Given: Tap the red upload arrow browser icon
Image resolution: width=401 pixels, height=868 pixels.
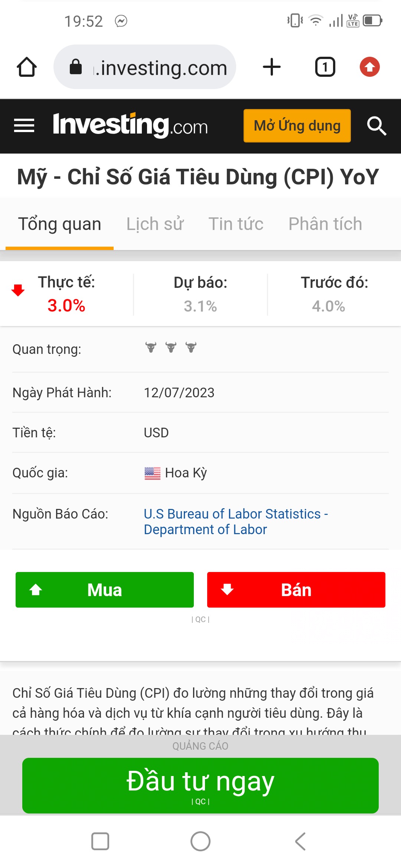Looking at the screenshot, I should 369,67.
